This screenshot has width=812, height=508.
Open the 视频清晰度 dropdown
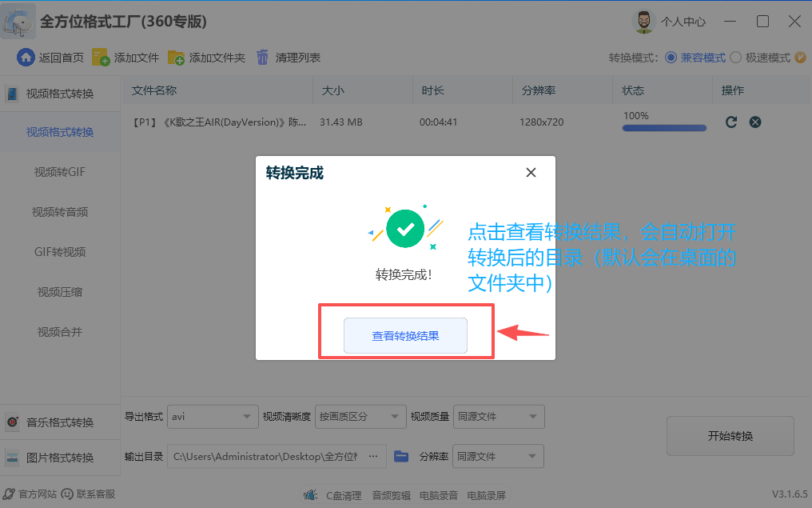(361, 416)
